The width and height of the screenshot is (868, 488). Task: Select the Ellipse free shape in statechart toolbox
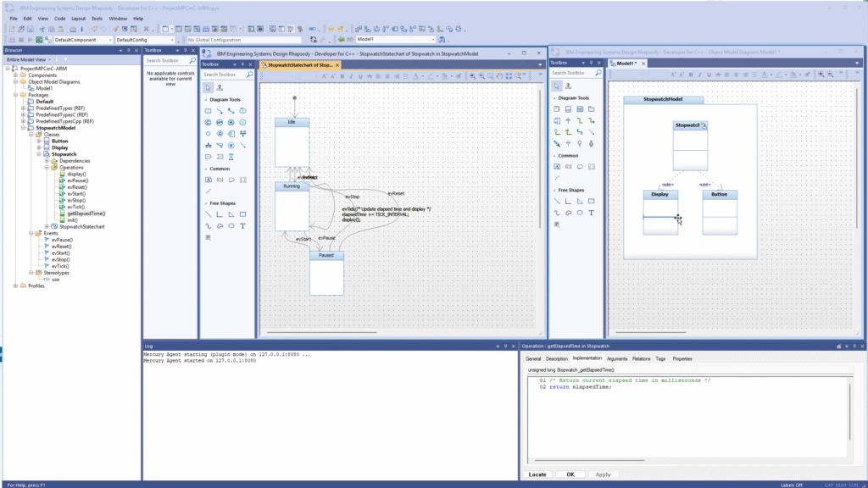tap(231, 225)
